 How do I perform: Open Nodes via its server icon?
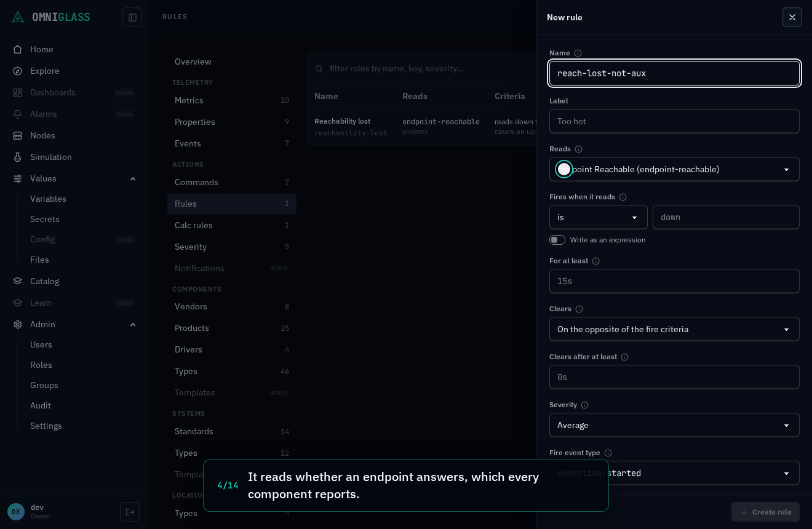click(x=18, y=135)
